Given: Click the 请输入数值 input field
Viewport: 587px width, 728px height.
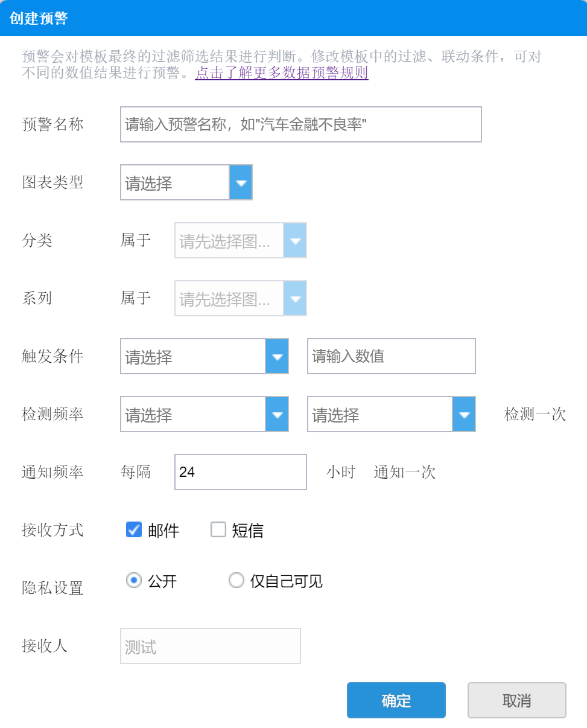Looking at the screenshot, I should [x=391, y=356].
